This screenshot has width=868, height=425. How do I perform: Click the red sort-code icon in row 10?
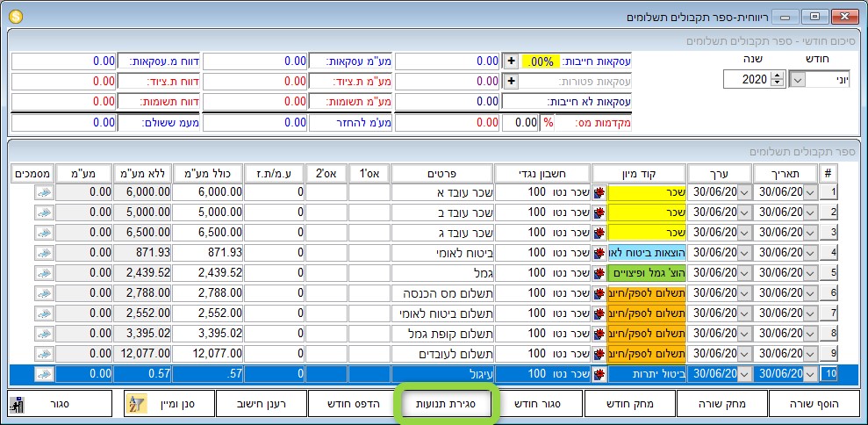pyautogui.click(x=599, y=374)
